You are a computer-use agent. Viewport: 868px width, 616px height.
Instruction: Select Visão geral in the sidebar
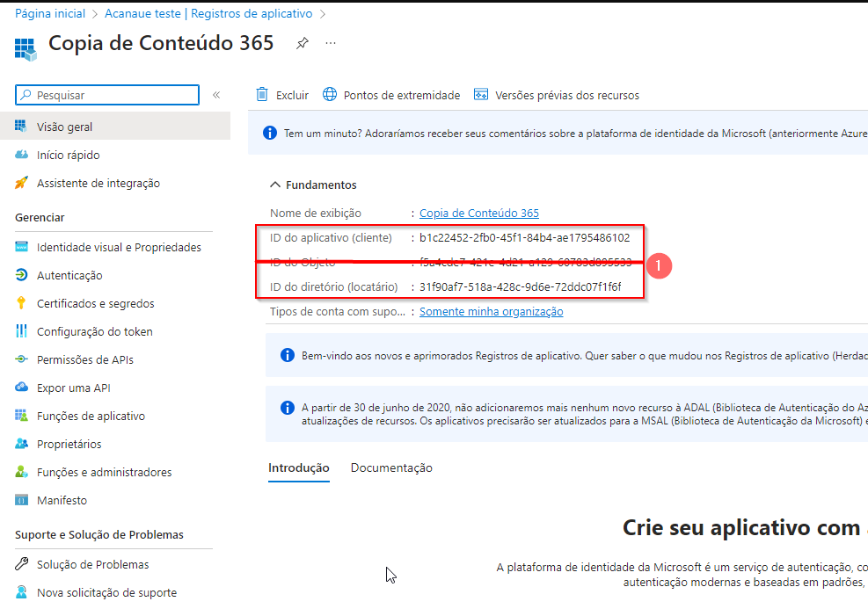(115, 127)
